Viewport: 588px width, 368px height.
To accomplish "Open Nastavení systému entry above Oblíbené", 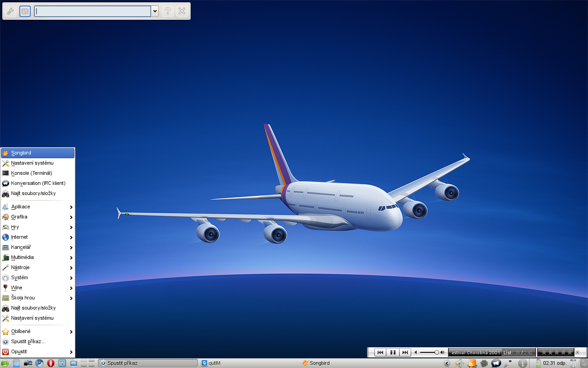I will coord(38,318).
